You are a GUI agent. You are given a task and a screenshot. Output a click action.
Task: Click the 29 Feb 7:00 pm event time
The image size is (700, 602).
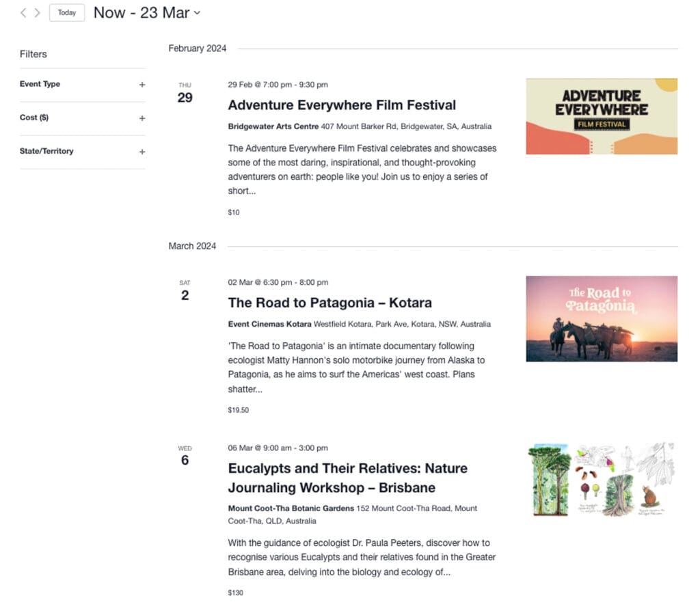(x=278, y=85)
